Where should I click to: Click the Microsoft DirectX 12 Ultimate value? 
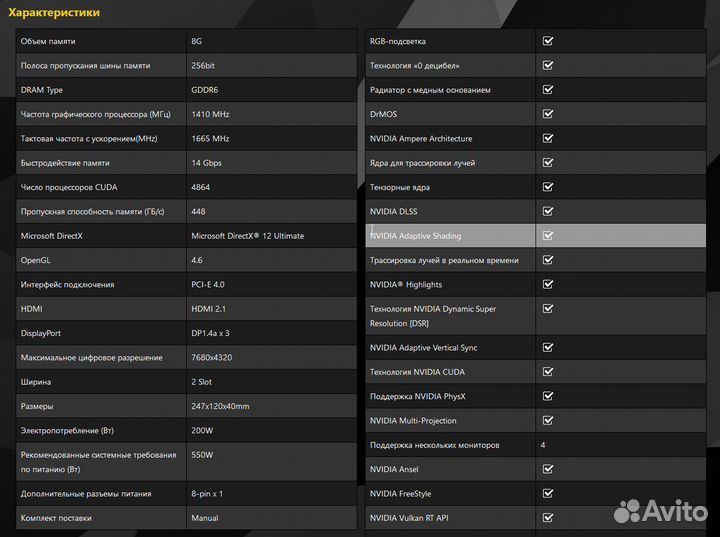(247, 236)
